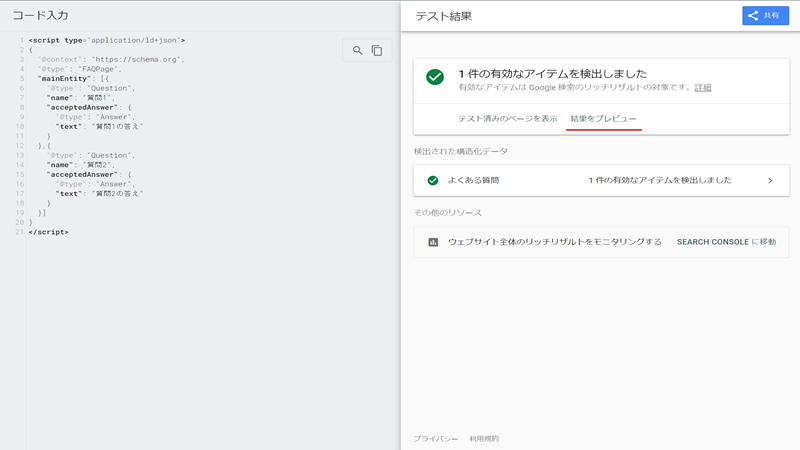Click the "name": "質問2" code line

coord(81,165)
